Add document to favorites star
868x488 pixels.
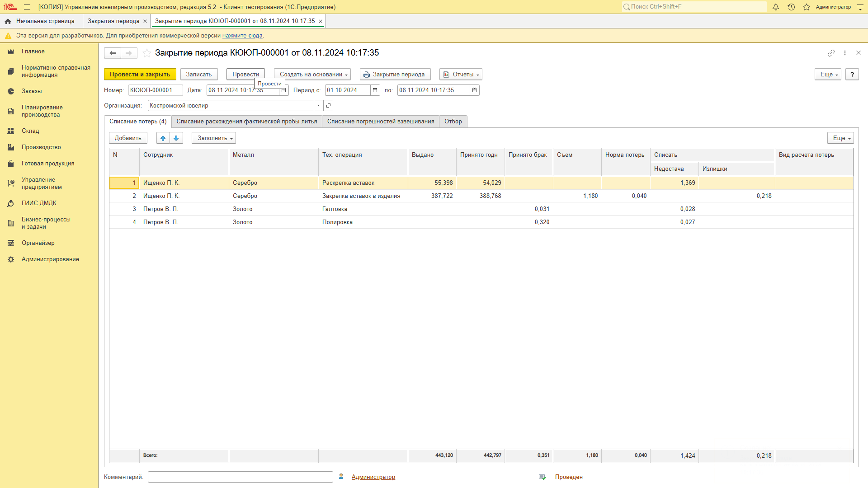click(147, 53)
